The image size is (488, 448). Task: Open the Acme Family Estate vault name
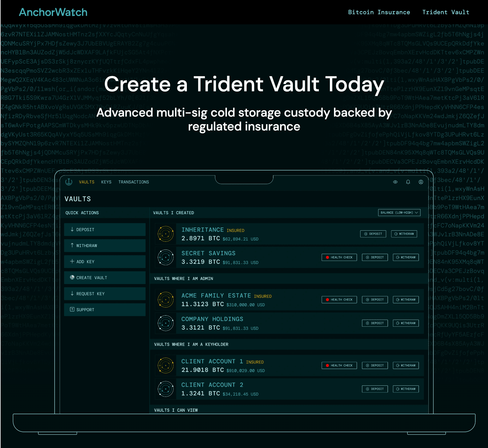pos(216,296)
